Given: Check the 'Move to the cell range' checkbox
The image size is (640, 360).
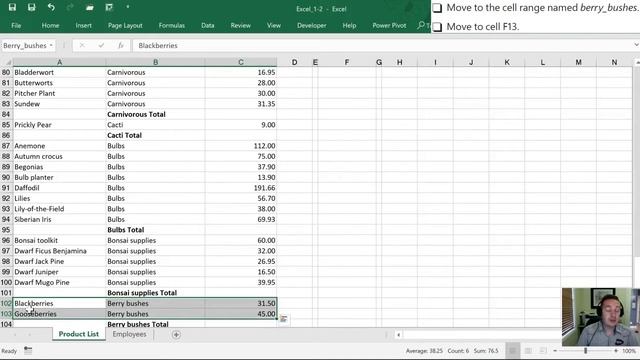Looking at the screenshot, I should pos(437,8).
